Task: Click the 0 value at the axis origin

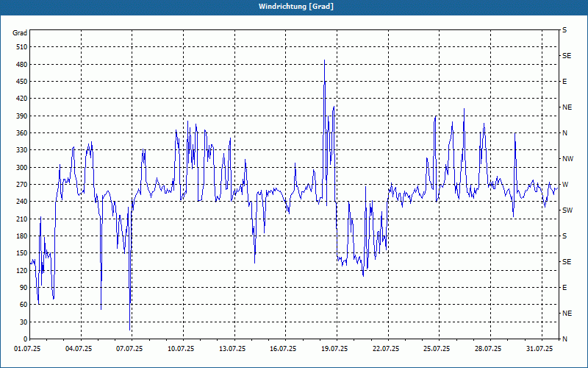Action: tap(25, 339)
